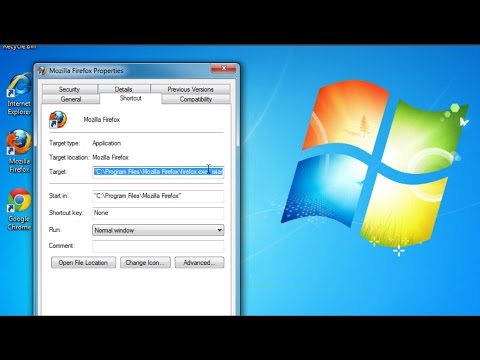The width and height of the screenshot is (480, 360).
Task: Click the Mozilla Firefox name text
Action: point(102,120)
